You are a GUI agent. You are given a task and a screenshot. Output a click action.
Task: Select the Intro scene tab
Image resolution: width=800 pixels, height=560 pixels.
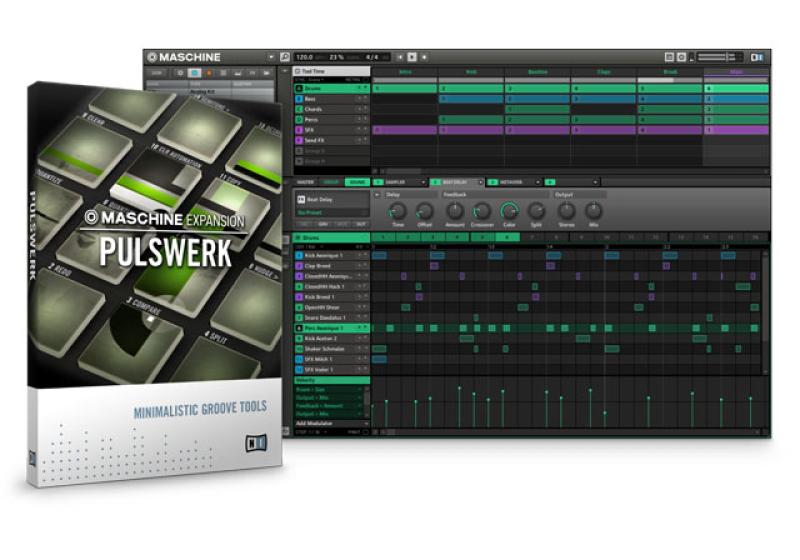[x=405, y=73]
